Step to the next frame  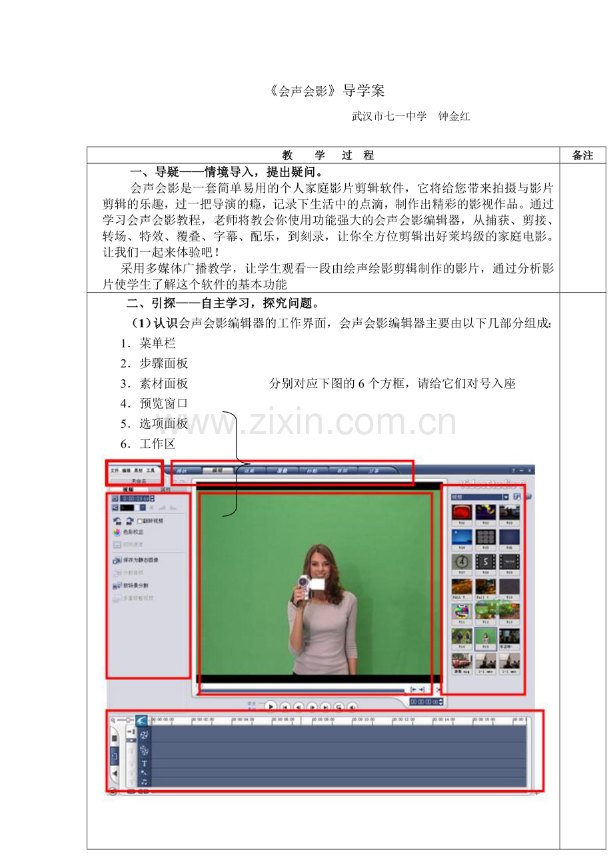point(312,706)
